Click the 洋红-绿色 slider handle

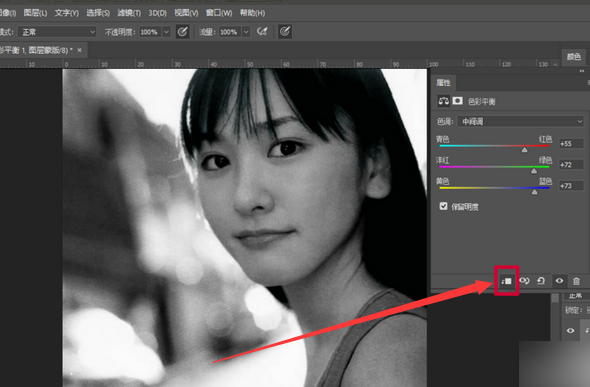[534, 171]
